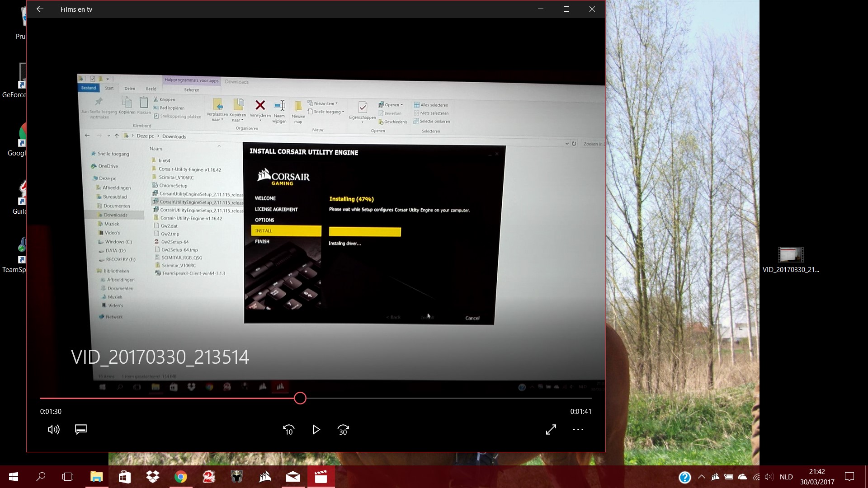This screenshot has width=868, height=488.
Task: Skip forward 30 seconds
Action: pos(343,430)
